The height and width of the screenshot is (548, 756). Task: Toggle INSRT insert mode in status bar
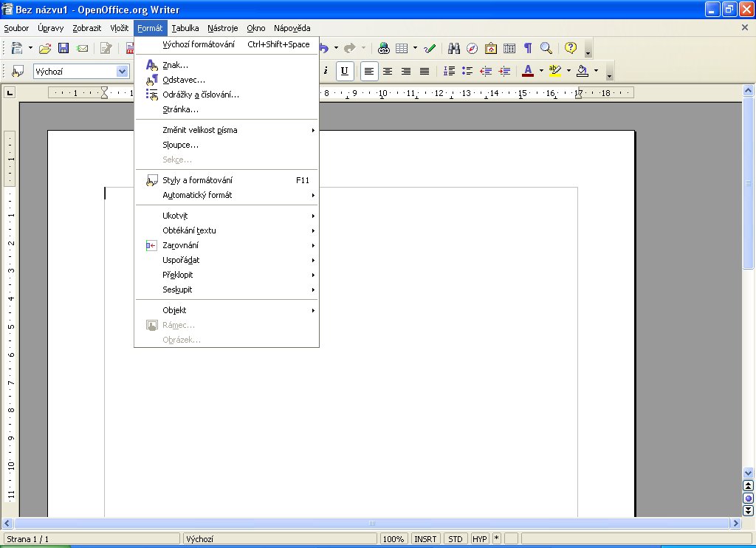click(425, 539)
